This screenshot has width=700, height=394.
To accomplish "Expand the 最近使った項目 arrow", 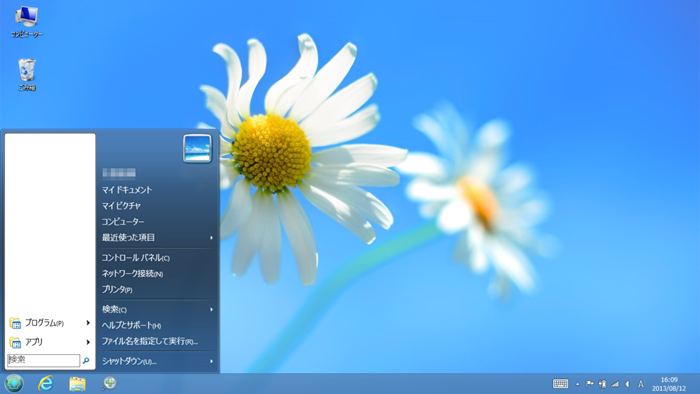I will point(212,238).
